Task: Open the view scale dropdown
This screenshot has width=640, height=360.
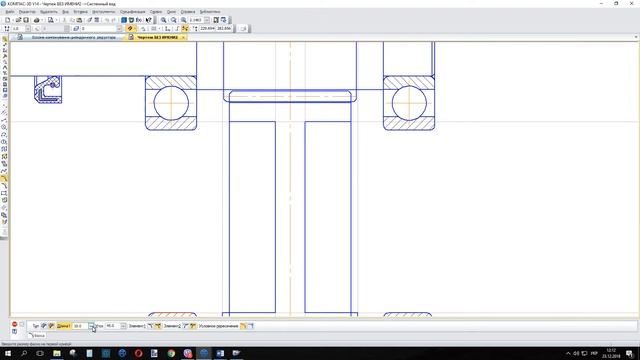Action: [207, 20]
